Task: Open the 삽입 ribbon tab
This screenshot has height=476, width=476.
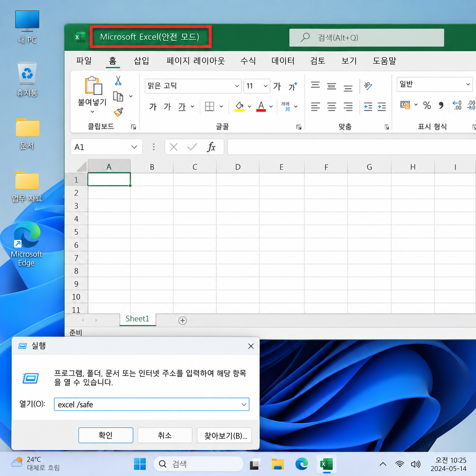Action: tap(141, 61)
